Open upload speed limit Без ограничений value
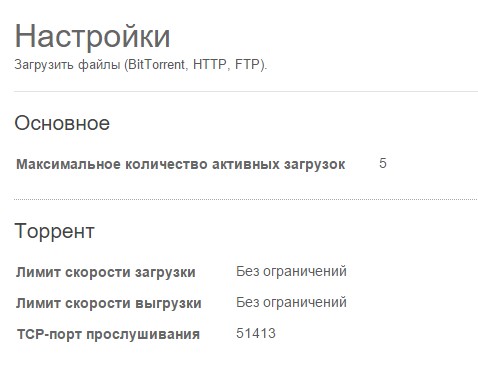The width and height of the screenshot is (478, 371). point(291,302)
